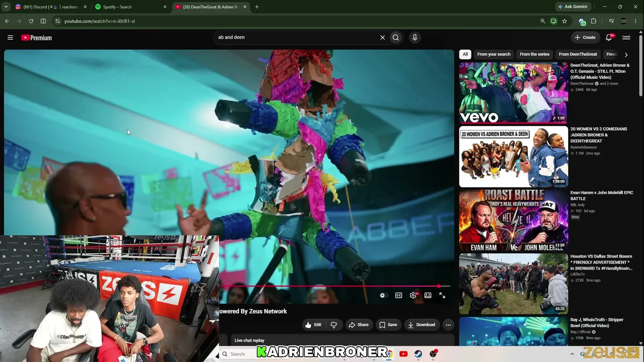Switch the player to theater mode
This screenshot has height=362, width=644.
click(428, 296)
